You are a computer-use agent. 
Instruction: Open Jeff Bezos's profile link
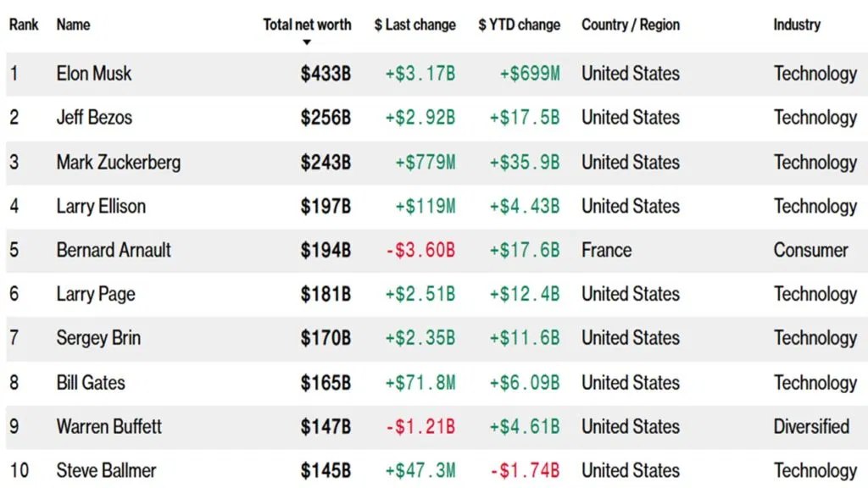coord(94,118)
